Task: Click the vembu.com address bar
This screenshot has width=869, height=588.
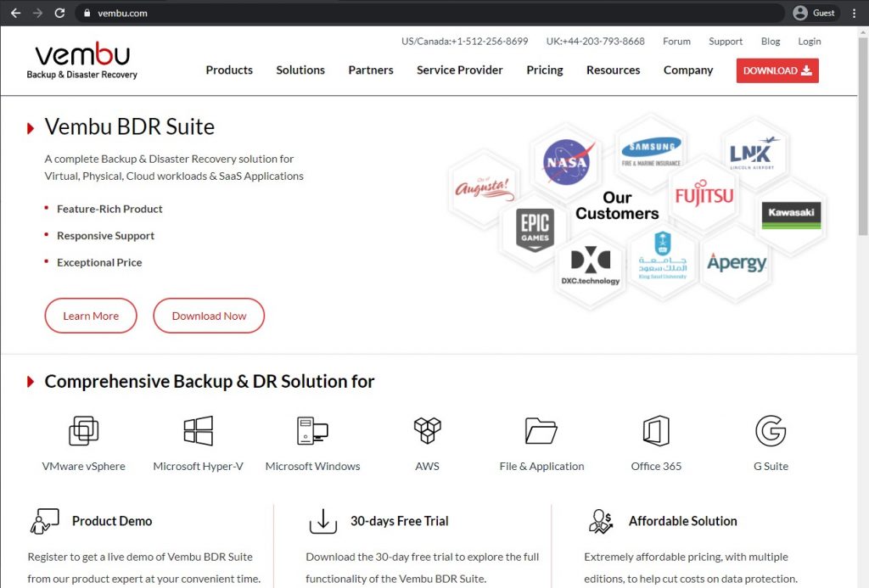Action: tap(429, 13)
